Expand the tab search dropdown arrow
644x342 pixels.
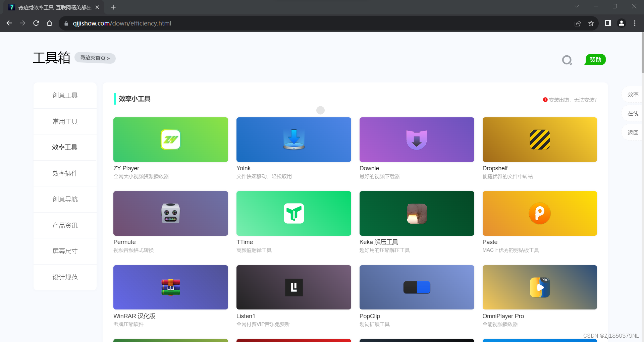tap(577, 6)
